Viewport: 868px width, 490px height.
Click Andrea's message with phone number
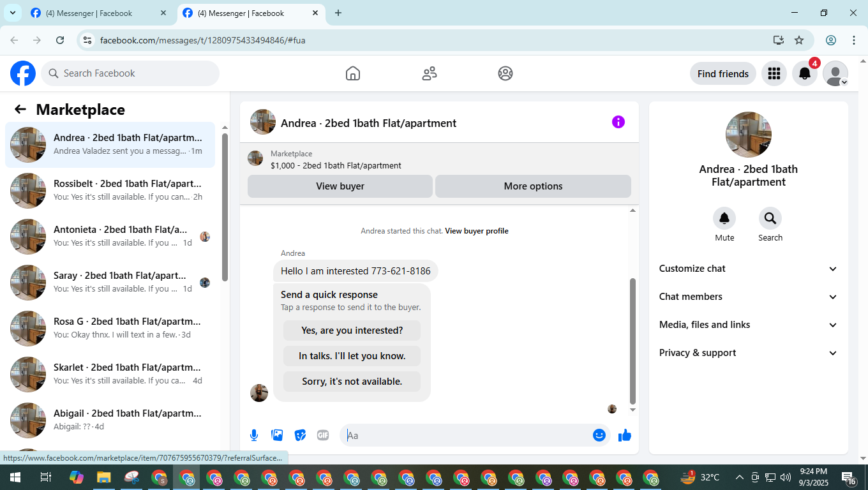pos(355,271)
